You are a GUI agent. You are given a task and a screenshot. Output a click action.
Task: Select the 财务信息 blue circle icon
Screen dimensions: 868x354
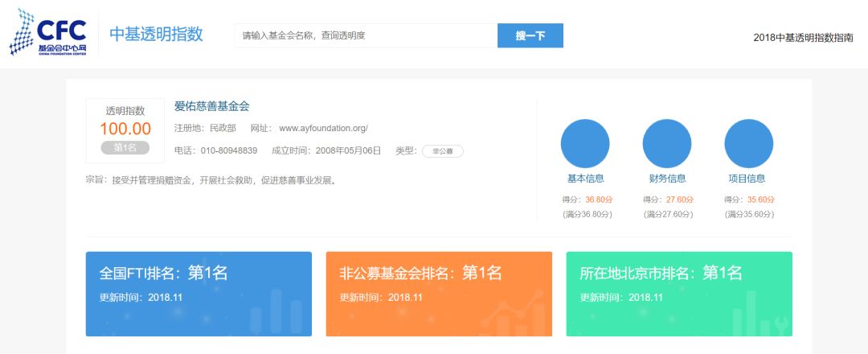[667, 143]
